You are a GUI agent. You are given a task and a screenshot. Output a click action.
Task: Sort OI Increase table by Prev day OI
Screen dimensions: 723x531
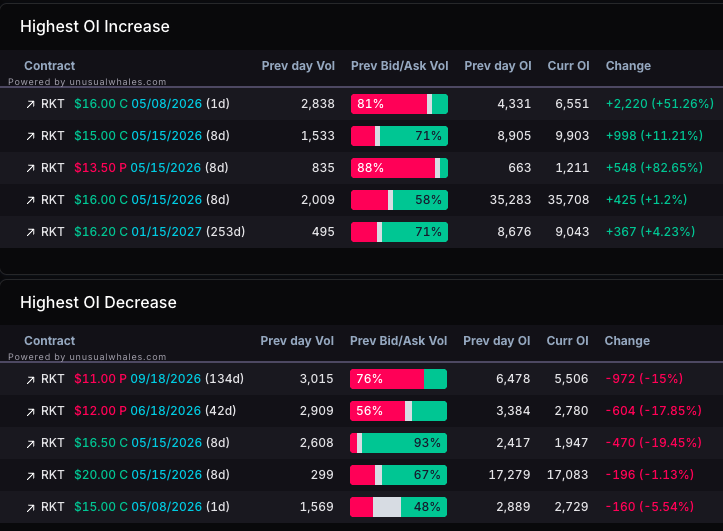498,66
